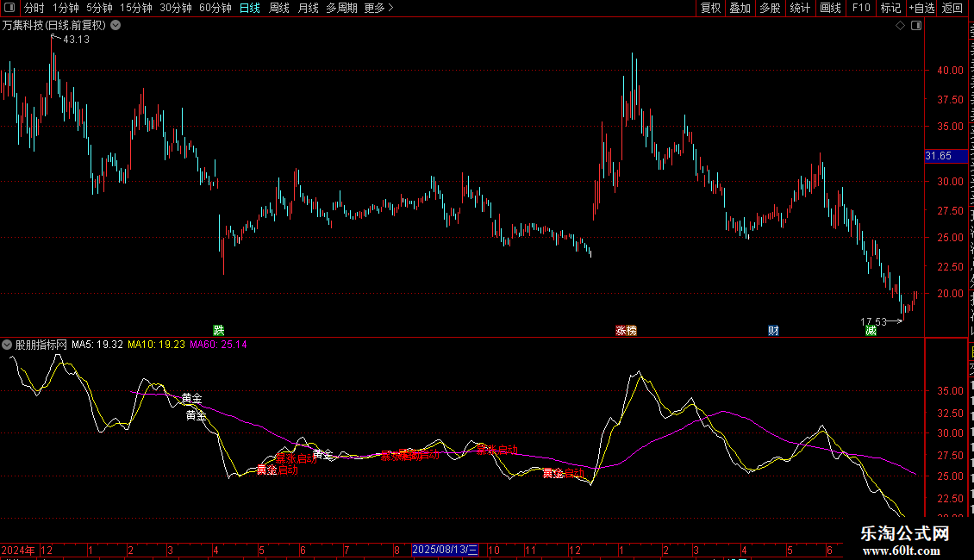
Task: Click the diamond icon above the chart
Action: click(x=900, y=26)
